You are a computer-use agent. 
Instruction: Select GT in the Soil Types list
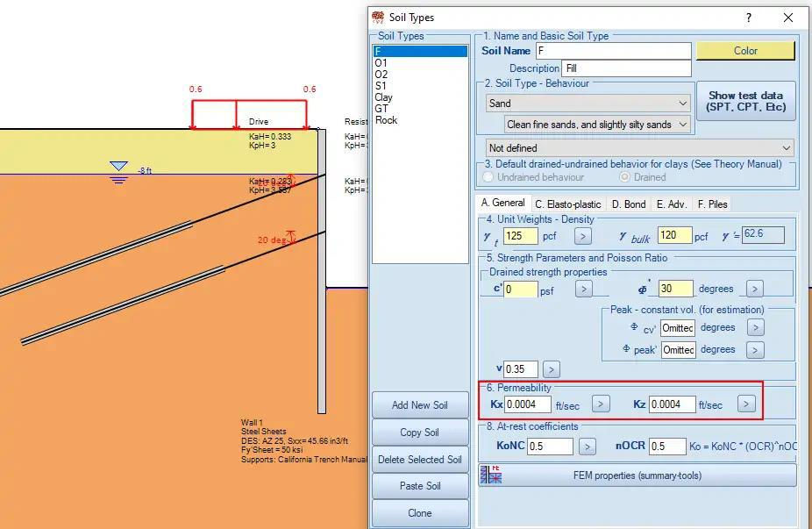tap(420, 108)
